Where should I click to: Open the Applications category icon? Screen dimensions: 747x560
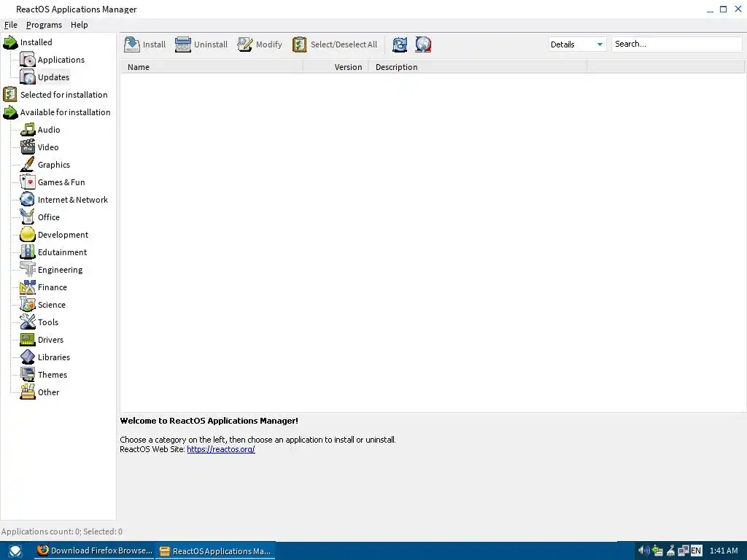pos(28,60)
